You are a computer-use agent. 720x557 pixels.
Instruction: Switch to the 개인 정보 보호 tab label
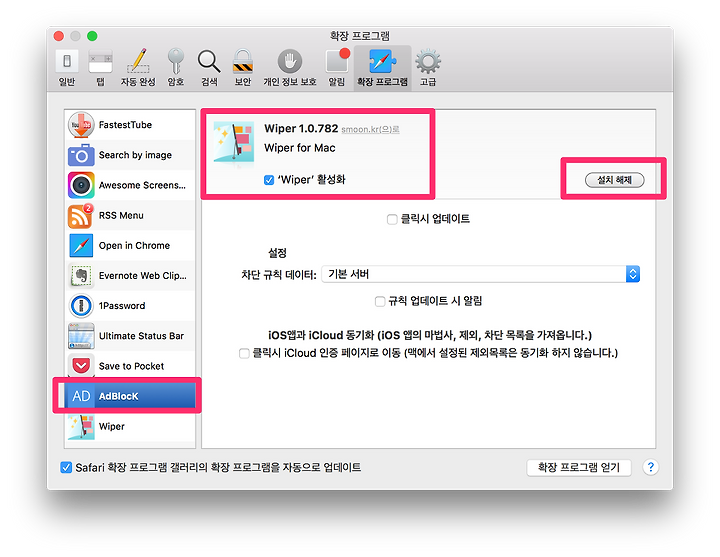point(290,82)
